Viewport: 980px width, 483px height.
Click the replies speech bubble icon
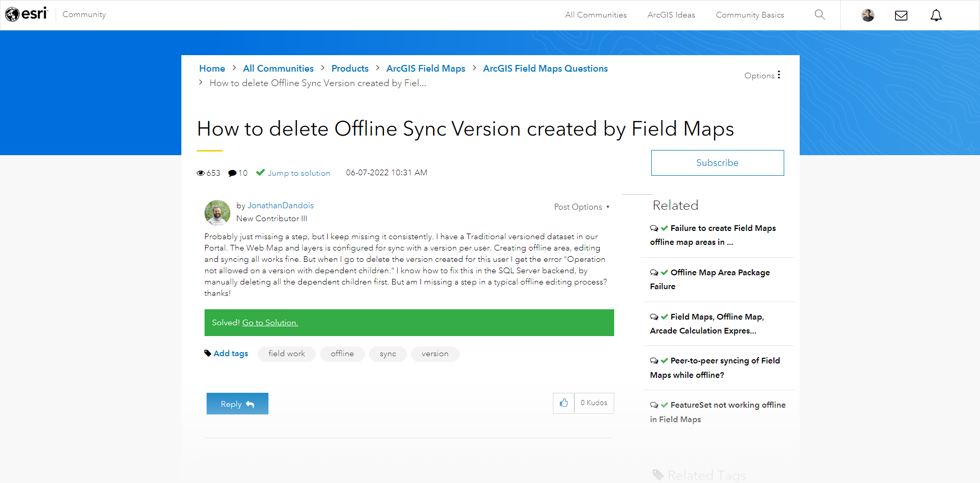pos(232,173)
